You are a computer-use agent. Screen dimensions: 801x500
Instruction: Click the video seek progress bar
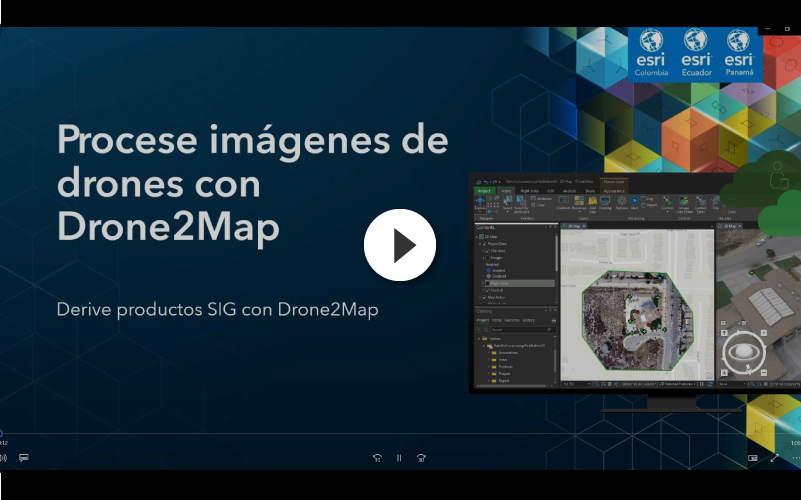coord(400,434)
